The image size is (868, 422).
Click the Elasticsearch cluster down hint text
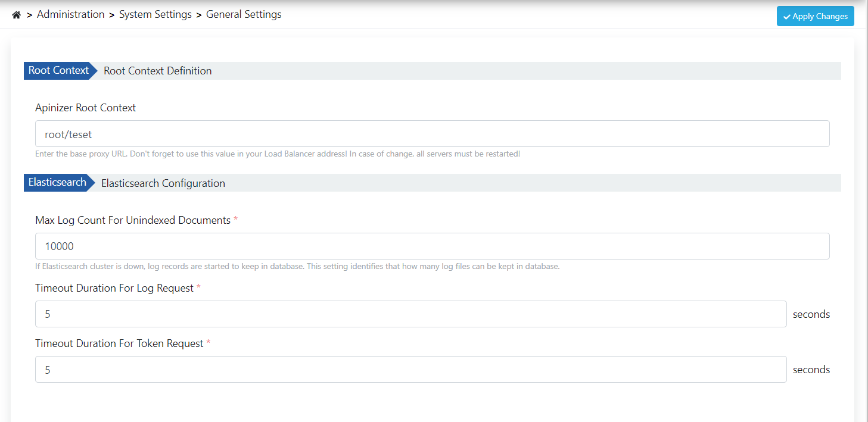click(x=297, y=266)
